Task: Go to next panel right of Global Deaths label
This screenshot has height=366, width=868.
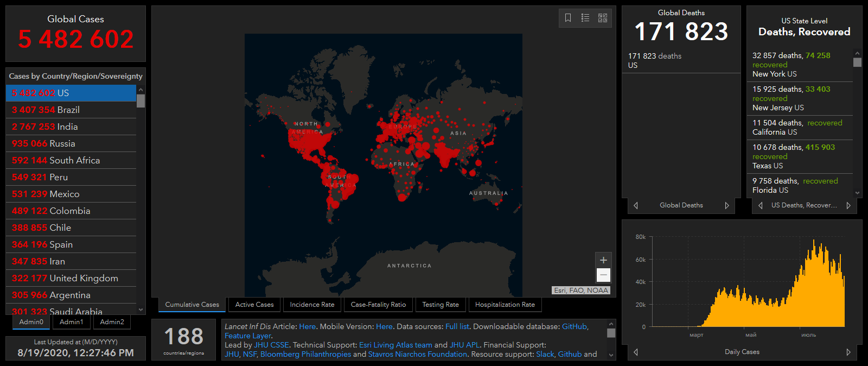Action: click(727, 205)
